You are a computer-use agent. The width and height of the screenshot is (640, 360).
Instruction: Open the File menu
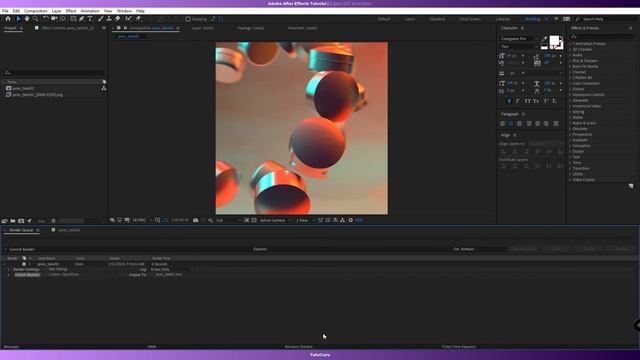click(5, 11)
